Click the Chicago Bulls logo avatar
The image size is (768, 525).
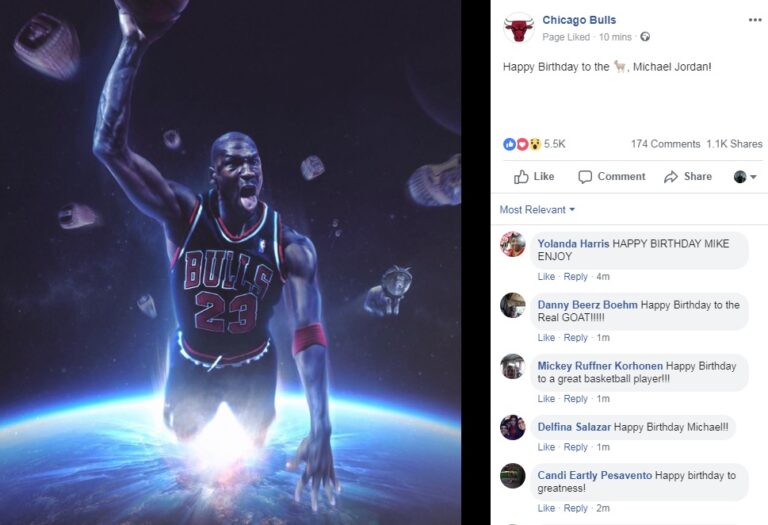(x=519, y=28)
